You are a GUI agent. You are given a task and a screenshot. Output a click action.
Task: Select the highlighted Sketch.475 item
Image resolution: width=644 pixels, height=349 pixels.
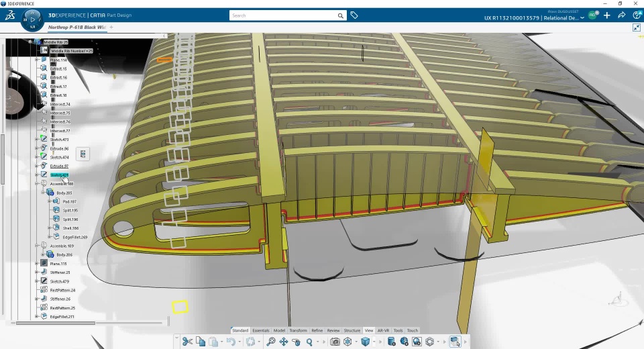(59, 174)
